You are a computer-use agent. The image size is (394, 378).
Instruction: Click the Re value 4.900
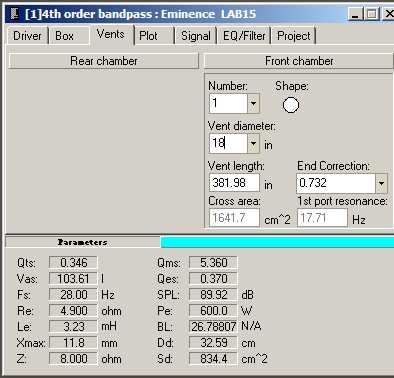(x=73, y=311)
